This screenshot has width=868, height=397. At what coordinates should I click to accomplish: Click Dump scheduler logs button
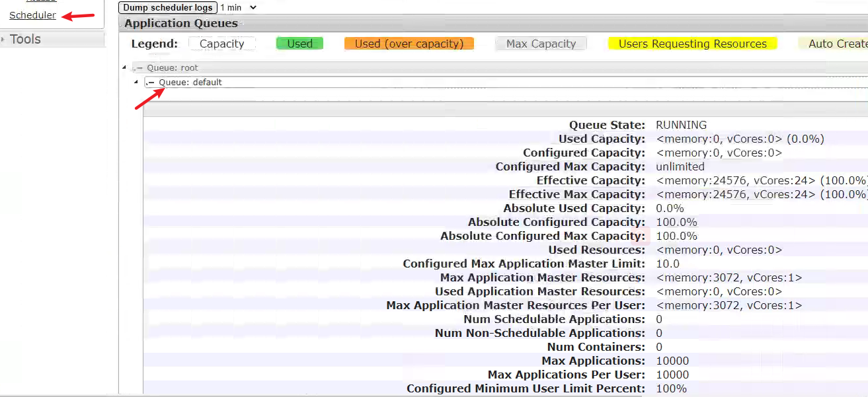tap(168, 8)
